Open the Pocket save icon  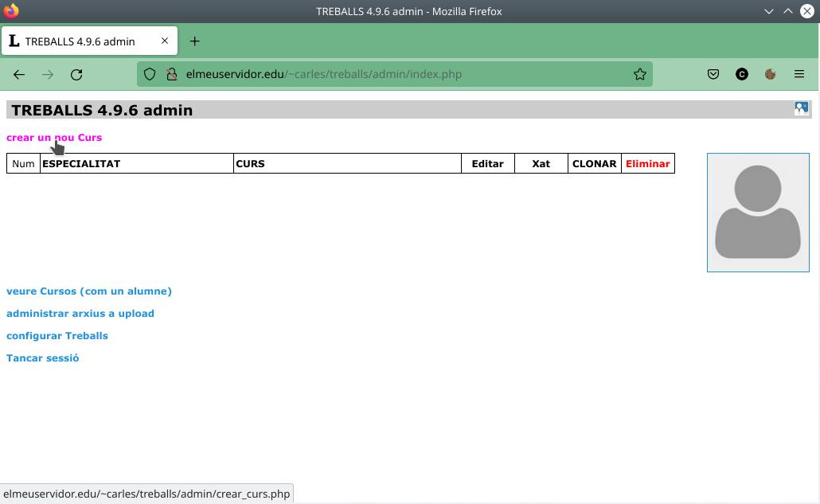[713, 74]
